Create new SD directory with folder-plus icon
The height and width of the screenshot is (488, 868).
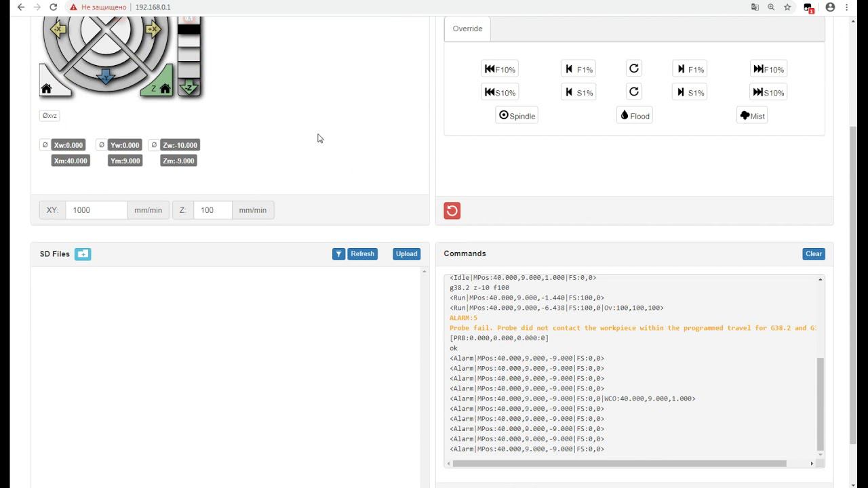[x=83, y=254]
